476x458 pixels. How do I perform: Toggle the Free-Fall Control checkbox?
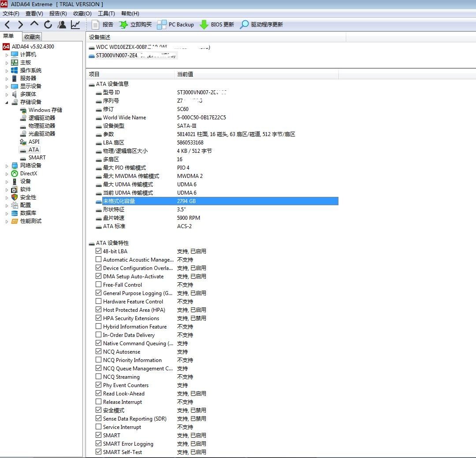click(98, 284)
